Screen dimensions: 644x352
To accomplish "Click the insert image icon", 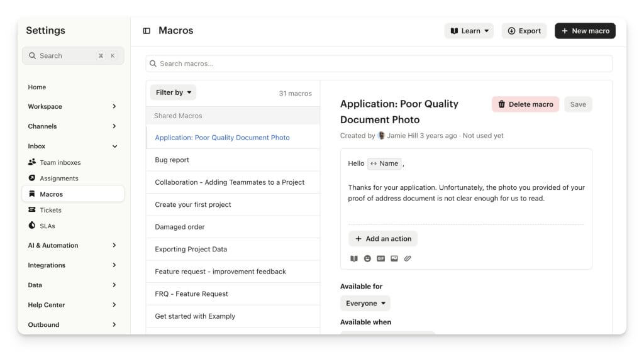I will pos(394,258).
